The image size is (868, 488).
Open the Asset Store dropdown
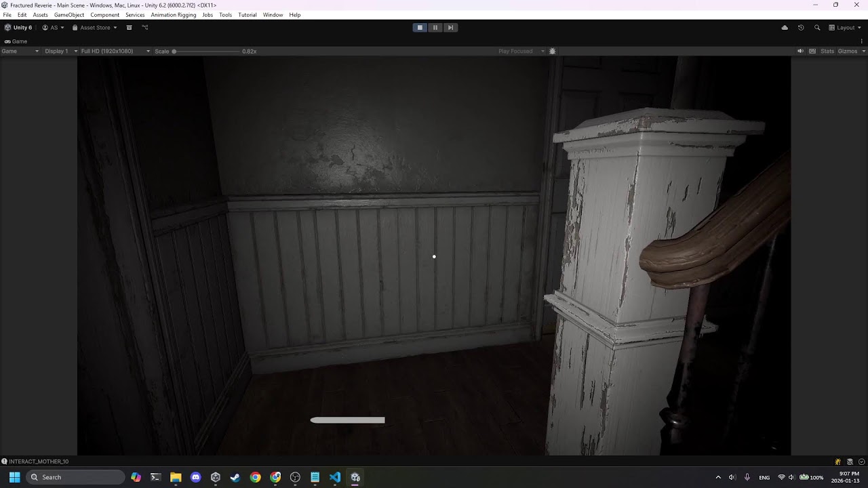point(95,28)
